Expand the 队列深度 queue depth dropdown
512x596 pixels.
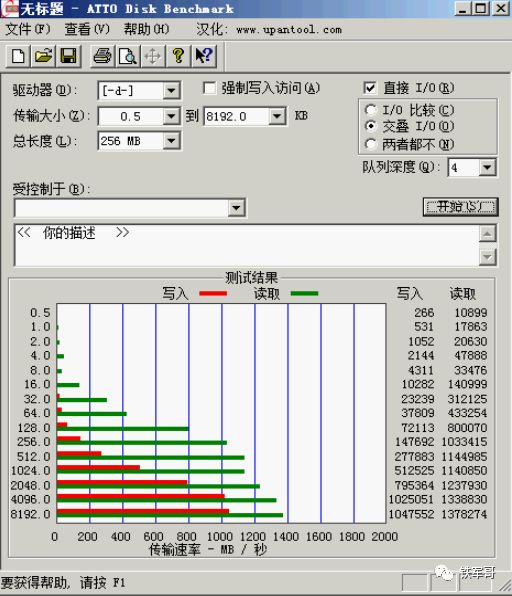[487, 167]
